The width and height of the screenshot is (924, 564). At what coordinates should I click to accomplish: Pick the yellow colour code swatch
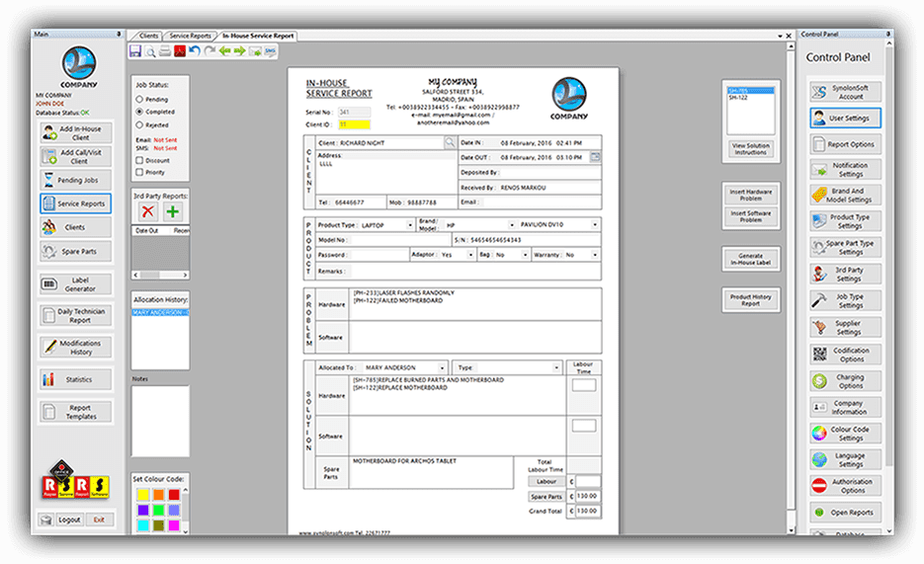pos(143,495)
